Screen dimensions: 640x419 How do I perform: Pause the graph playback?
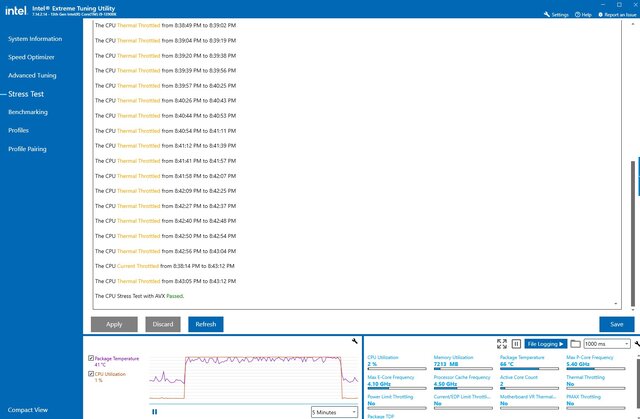coord(154,411)
